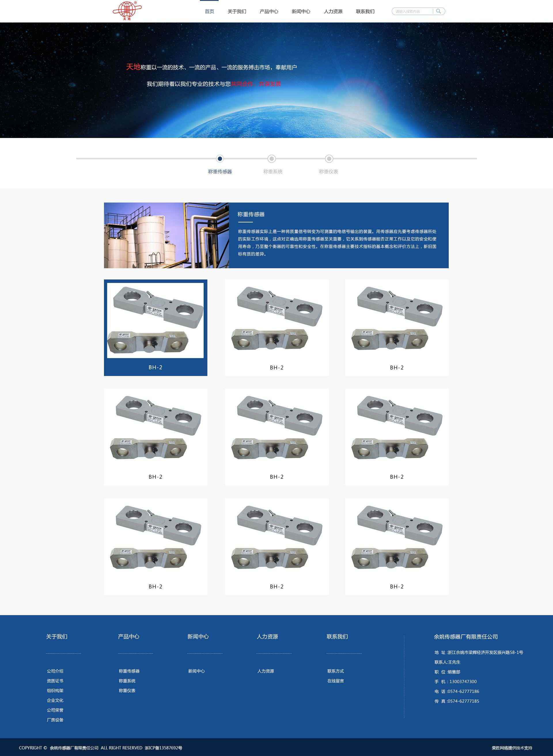Open 联系我们 in the top navigation
Screen dimensions: 553x756
[x=365, y=12]
